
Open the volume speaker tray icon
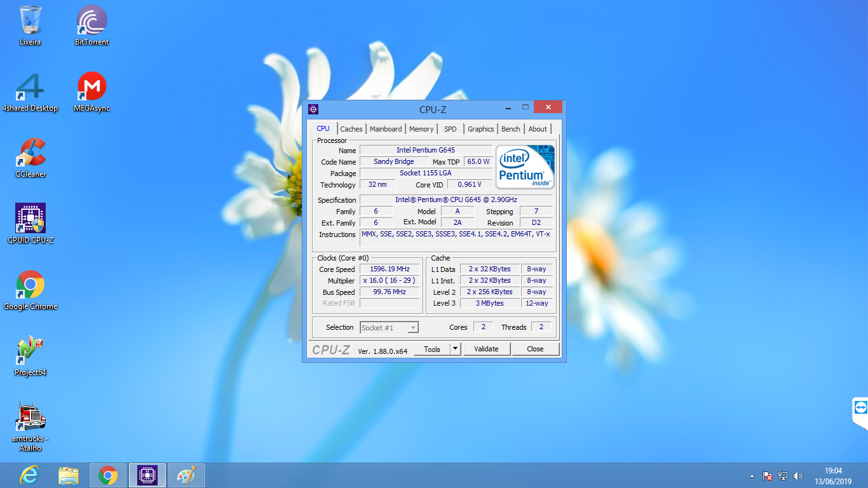(798, 476)
